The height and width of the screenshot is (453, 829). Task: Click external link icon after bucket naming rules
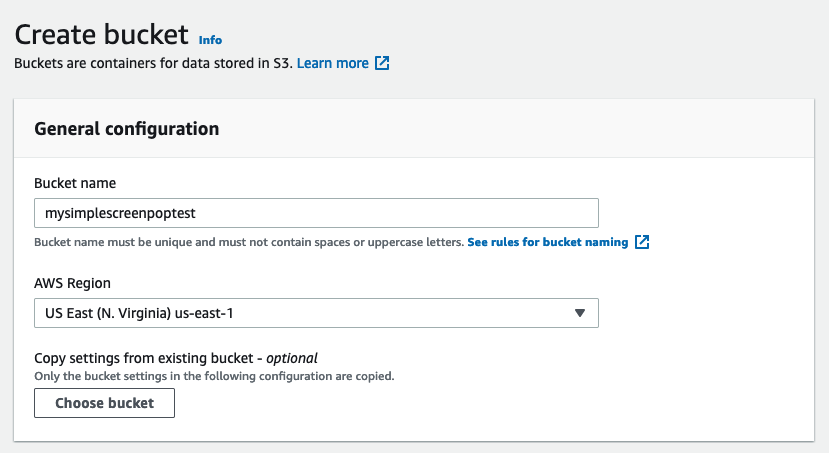pyautogui.click(x=643, y=242)
